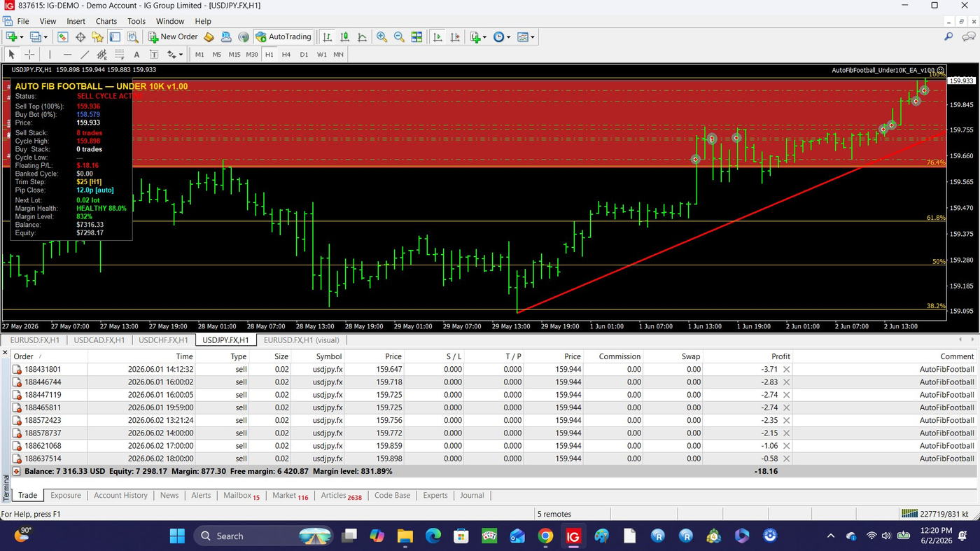Toggle Chart Shift
Image resolution: width=980 pixels, height=551 pixels.
[455, 36]
